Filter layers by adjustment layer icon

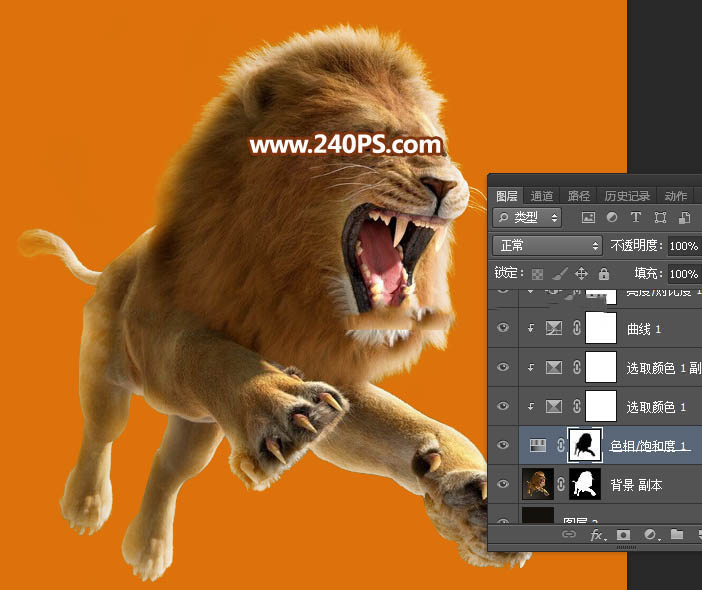[612, 217]
